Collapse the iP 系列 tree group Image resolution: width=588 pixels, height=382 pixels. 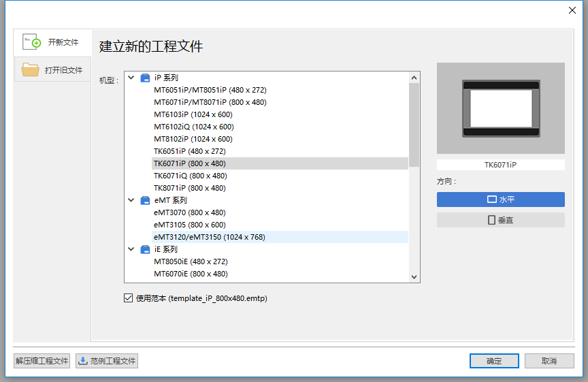click(x=131, y=78)
